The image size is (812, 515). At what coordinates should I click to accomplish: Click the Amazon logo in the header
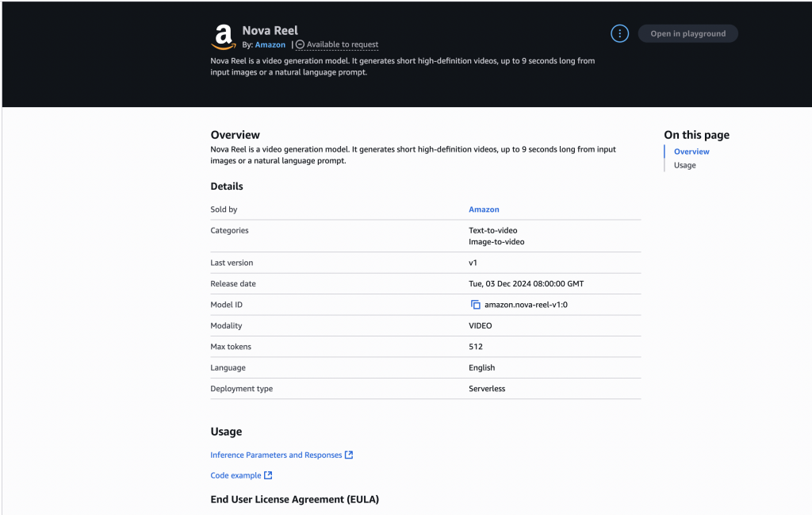(x=224, y=37)
